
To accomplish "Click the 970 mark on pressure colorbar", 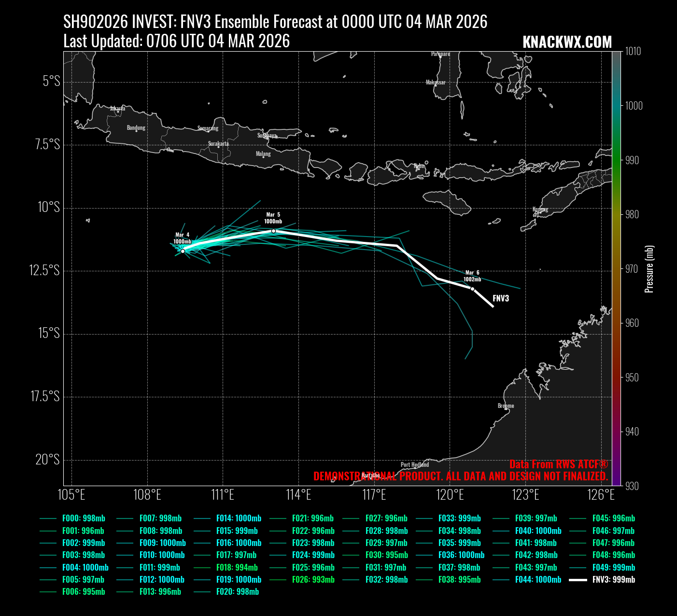I will (632, 269).
